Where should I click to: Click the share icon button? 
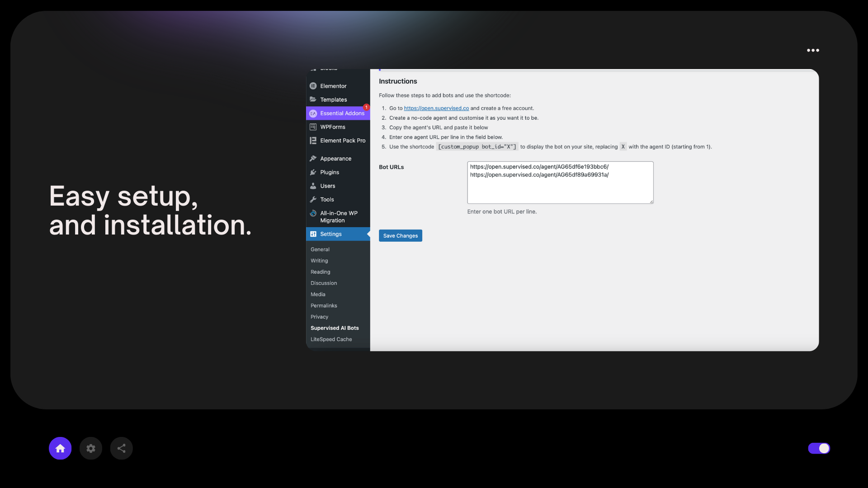[122, 448]
